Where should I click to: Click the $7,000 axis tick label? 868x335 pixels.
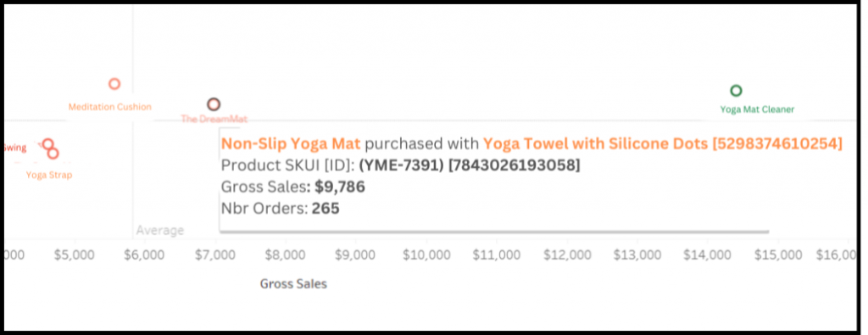point(214,254)
